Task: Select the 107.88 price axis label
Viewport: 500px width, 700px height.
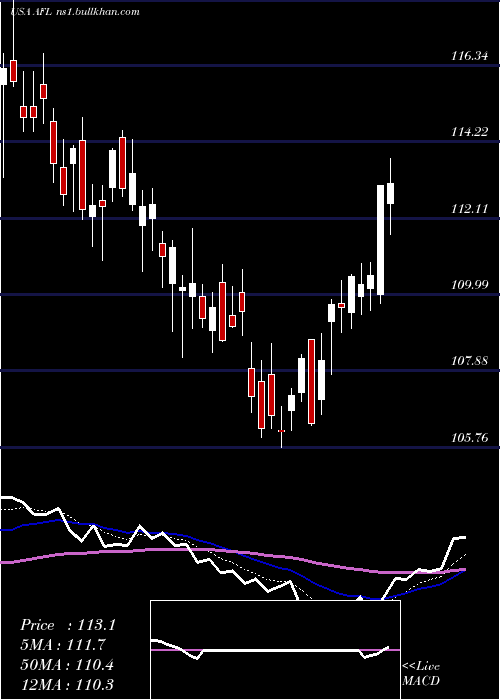Action: click(470, 360)
